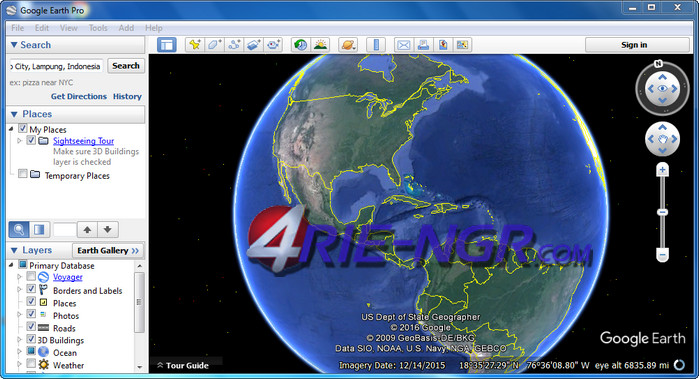The image size is (699, 379).
Task: Select the Voyager layer globe icon
Action: pyautogui.click(x=43, y=277)
